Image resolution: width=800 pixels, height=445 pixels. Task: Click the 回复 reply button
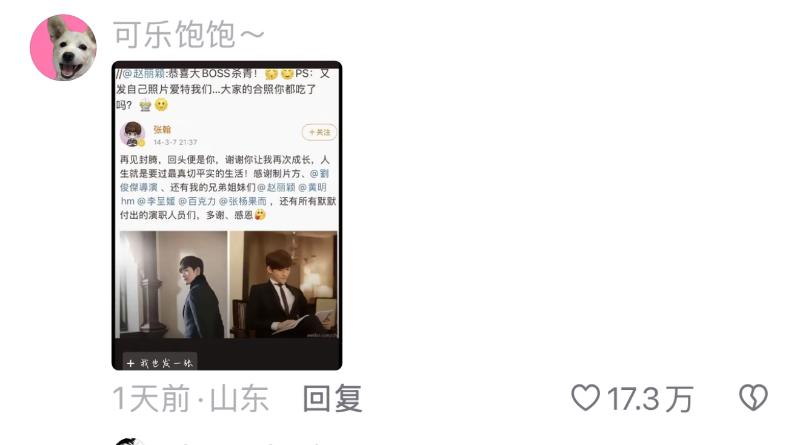(x=332, y=399)
